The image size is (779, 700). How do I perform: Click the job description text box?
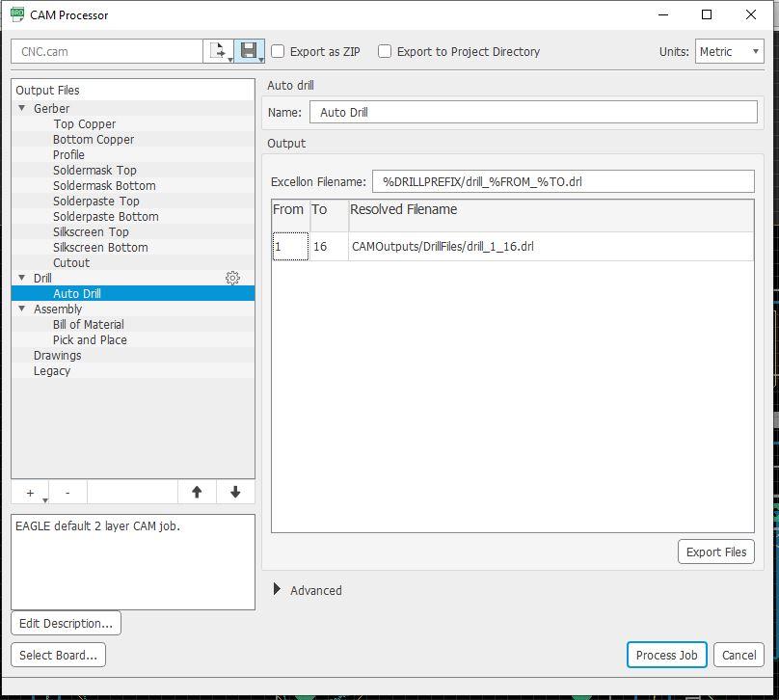133,562
